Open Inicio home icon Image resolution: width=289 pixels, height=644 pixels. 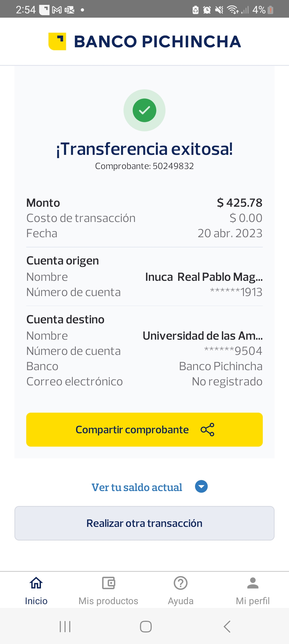click(36, 583)
